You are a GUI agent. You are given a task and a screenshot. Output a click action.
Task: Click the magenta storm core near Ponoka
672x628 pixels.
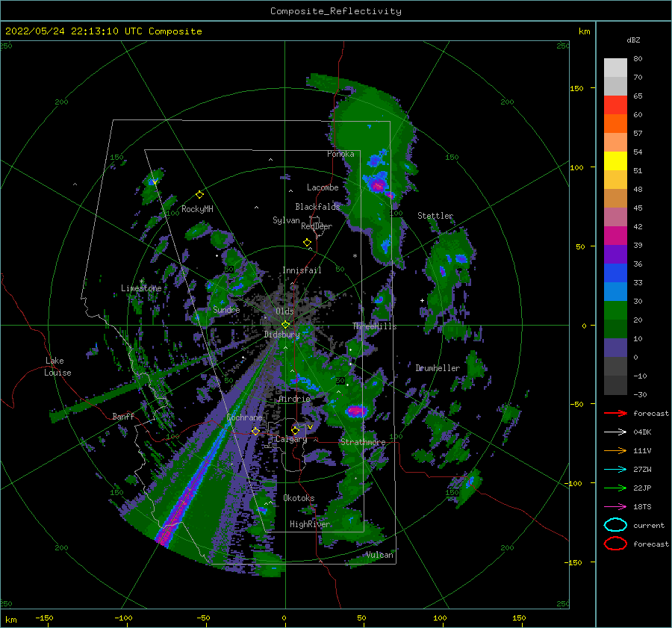coord(378,186)
